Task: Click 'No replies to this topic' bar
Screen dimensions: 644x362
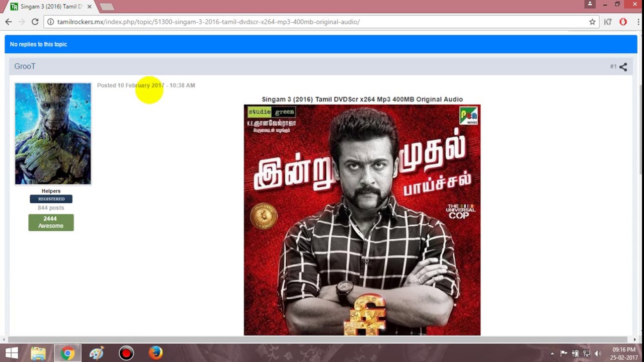Action: pyautogui.click(x=321, y=44)
